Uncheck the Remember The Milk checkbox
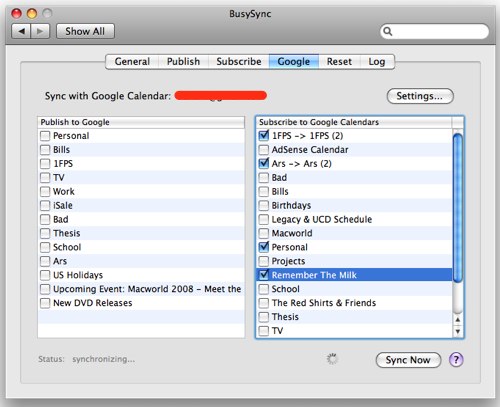Viewport: 500px width, 407px height. tap(264, 275)
